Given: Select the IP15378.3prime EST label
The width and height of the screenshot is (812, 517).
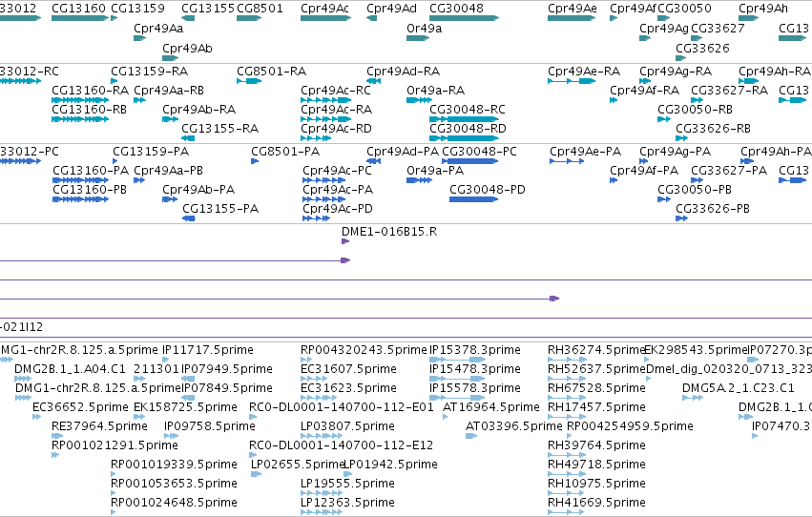Looking at the screenshot, I should pyautogui.click(x=475, y=350).
